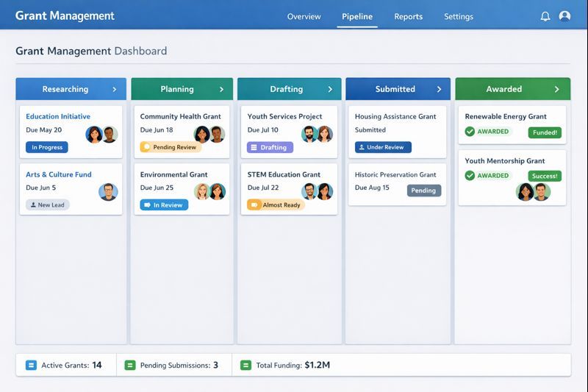Click the Under Review button
The image size is (588, 392).
tap(383, 147)
